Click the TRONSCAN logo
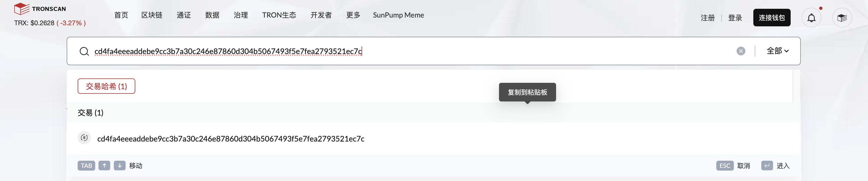The width and height of the screenshot is (868, 181). (x=40, y=9)
